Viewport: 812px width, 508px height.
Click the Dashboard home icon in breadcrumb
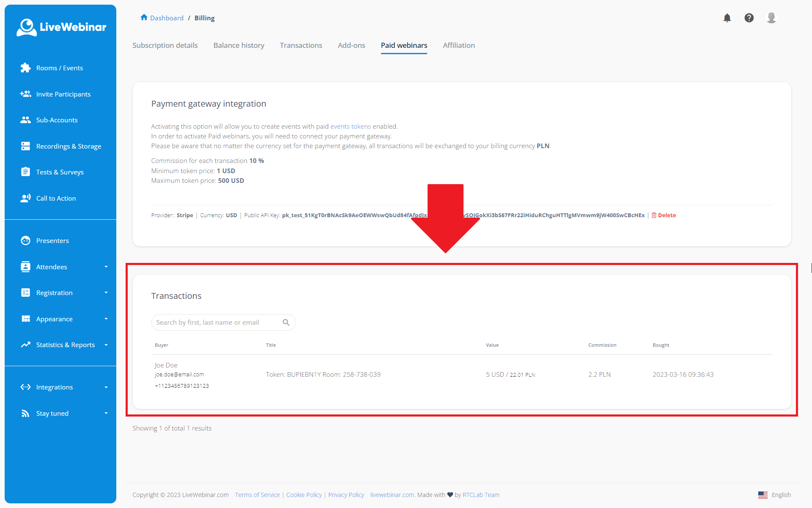pos(144,17)
